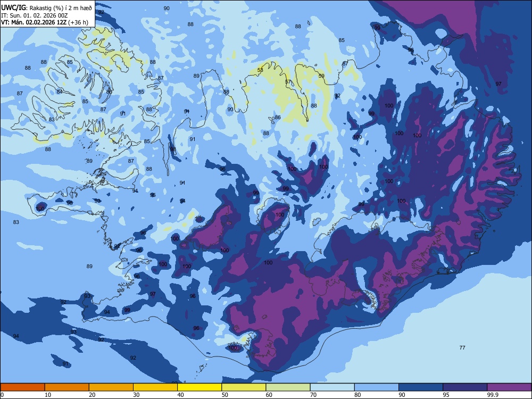
Task: Click the legend tick label '70'
Action: [x=313, y=395]
